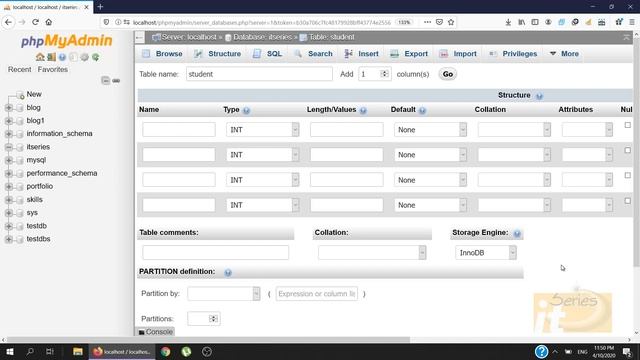The width and height of the screenshot is (640, 360).
Task: Toggle Null checkbox in third column row
Action: pyautogui.click(x=627, y=175)
